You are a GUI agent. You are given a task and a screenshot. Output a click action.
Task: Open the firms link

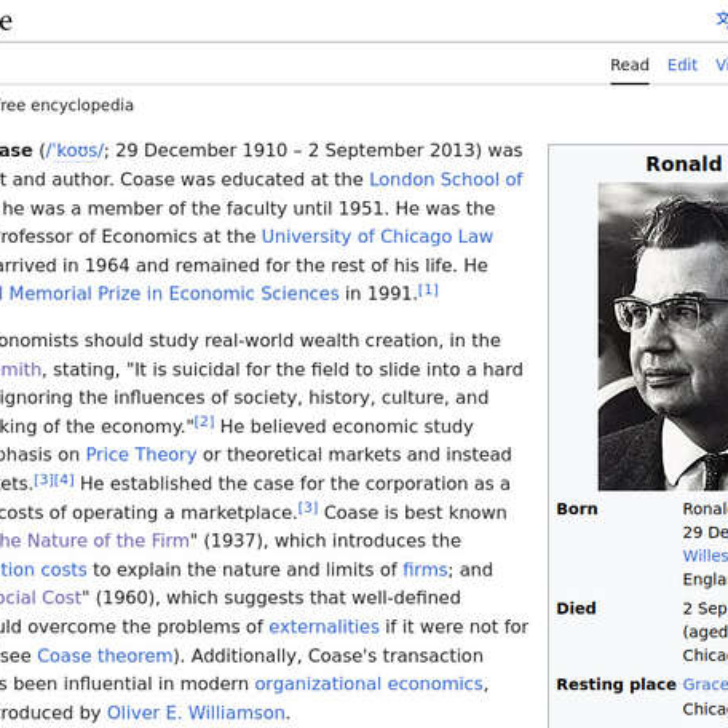coord(425,569)
